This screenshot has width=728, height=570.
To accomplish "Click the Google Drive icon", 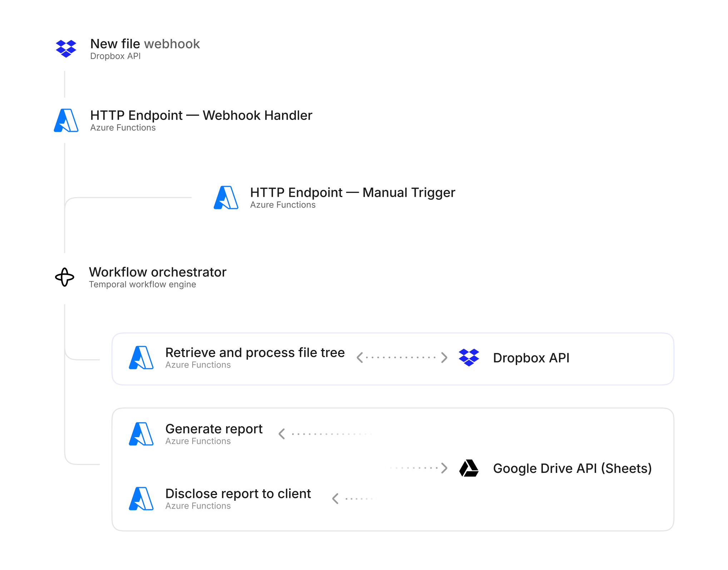I will tap(469, 468).
